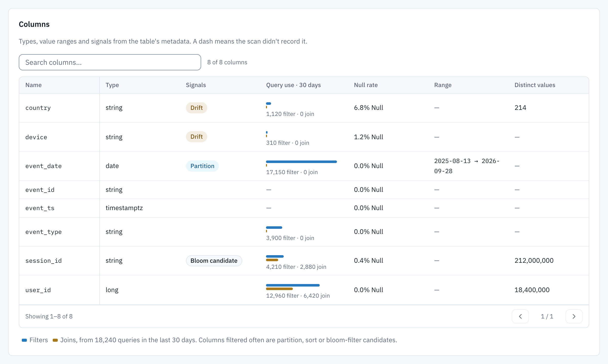This screenshot has height=364, width=608.
Task: Click the blue Filters legend swatch
Action: coord(24,340)
